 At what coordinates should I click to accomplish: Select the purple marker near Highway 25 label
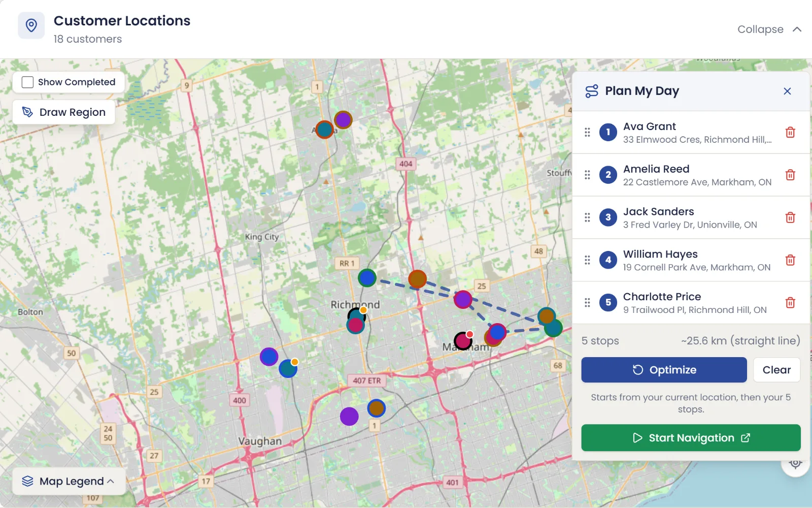[463, 299]
